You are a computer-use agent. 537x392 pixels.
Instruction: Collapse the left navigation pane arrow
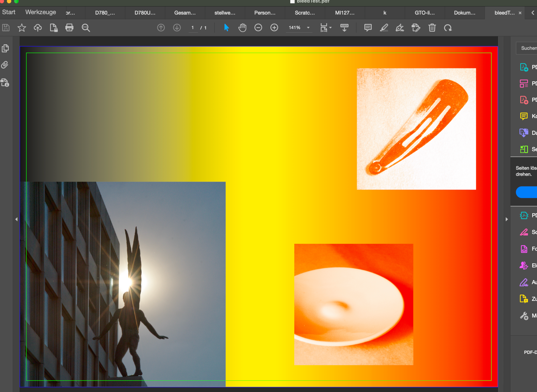tap(16, 219)
